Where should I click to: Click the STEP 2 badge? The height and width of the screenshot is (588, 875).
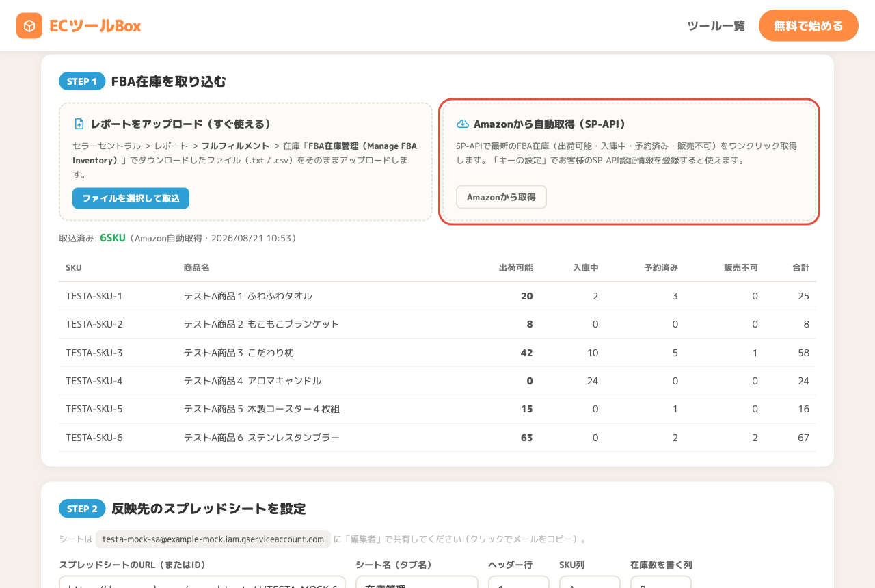(x=82, y=509)
